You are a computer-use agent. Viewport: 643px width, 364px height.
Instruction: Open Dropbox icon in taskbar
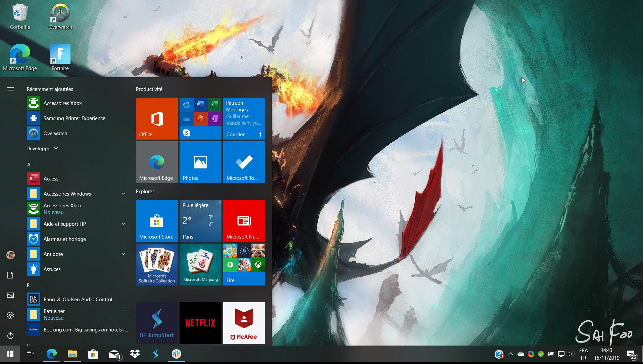[x=135, y=354]
